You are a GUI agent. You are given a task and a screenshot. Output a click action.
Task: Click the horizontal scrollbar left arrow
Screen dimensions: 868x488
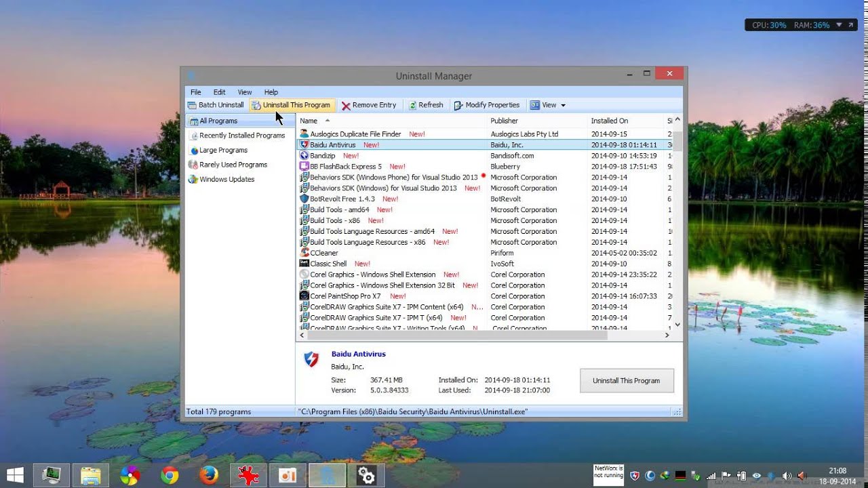(302, 335)
